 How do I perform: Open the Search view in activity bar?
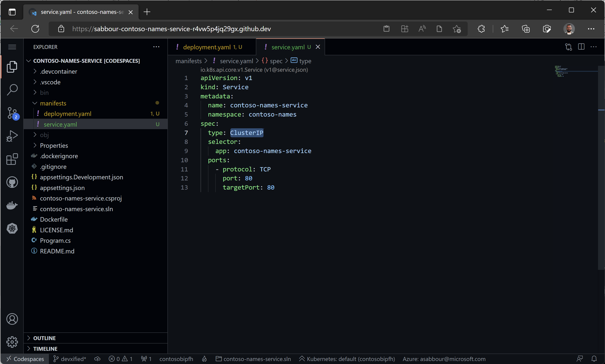[12, 90]
